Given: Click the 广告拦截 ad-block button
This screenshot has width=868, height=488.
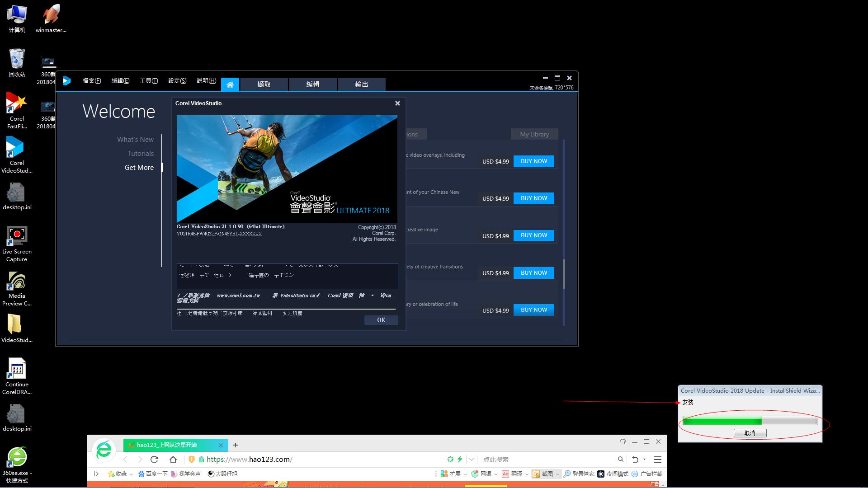Looking at the screenshot, I should click(x=647, y=474).
